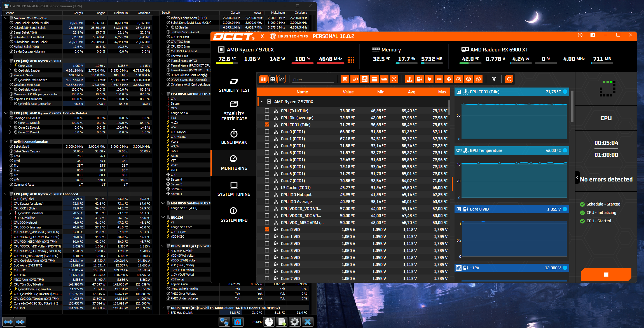Open HWiNFO sensor settings gear icon
Screen dimensions: 644x328
[294, 322]
